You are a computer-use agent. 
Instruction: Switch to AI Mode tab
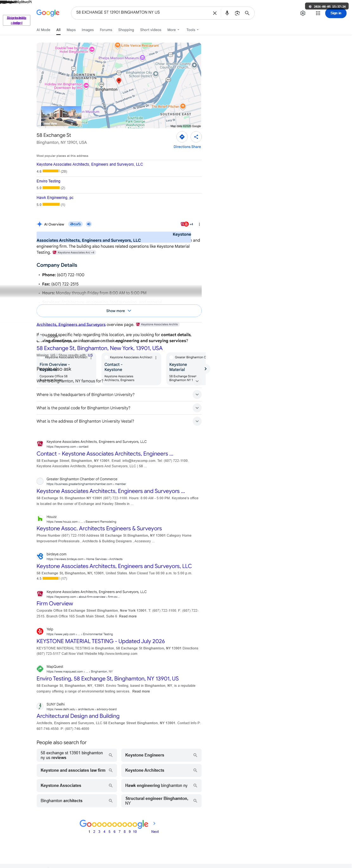point(44,30)
